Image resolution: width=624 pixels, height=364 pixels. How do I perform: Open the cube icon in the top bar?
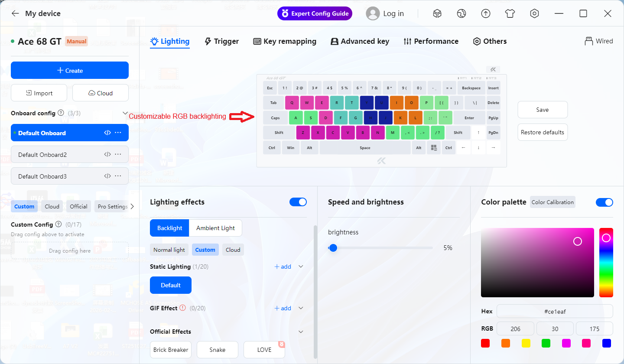point(437,13)
